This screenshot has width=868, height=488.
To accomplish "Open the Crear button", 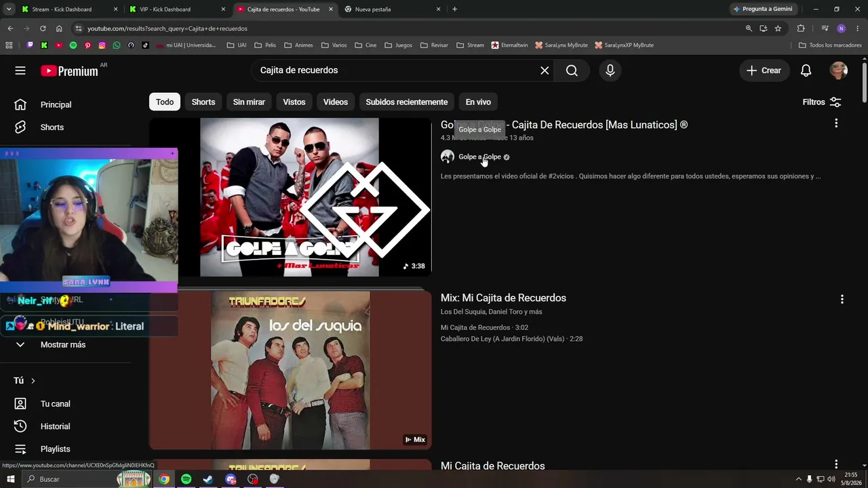I will (x=764, y=70).
